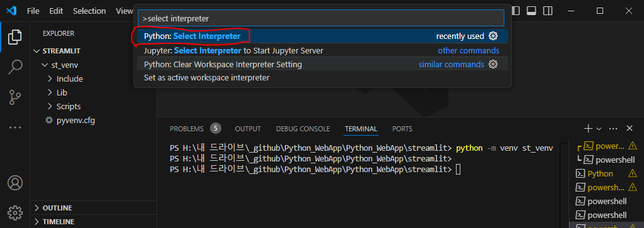Viewport: 644px width, 228px height.
Task: Choose Python: Select Interpreter command
Action: (x=323, y=36)
